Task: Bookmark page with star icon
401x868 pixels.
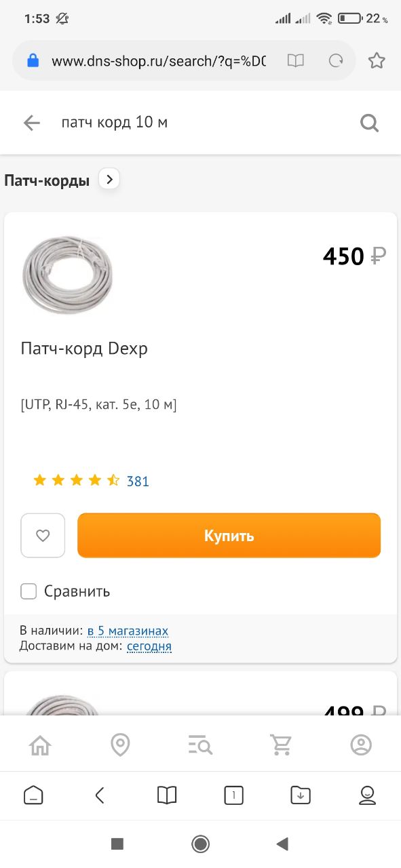Action: point(377,61)
